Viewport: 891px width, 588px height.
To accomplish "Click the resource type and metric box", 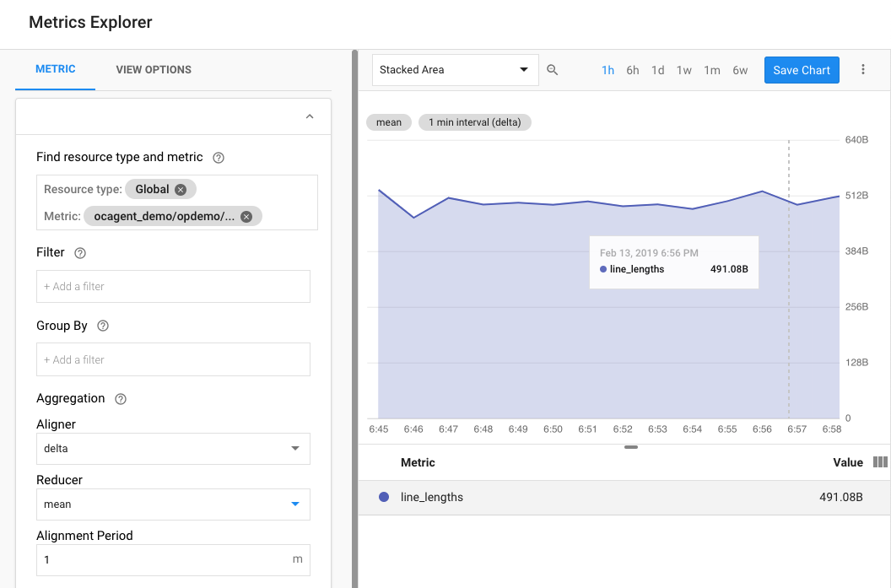I will pos(176,202).
